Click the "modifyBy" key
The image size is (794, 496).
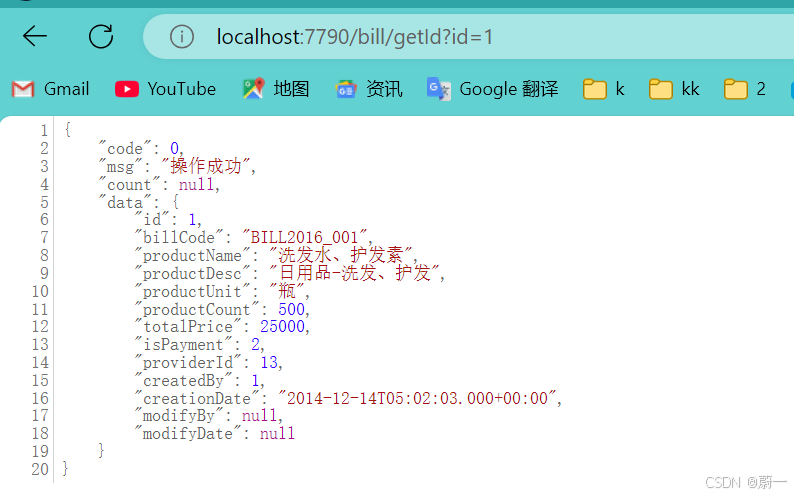[179, 416]
